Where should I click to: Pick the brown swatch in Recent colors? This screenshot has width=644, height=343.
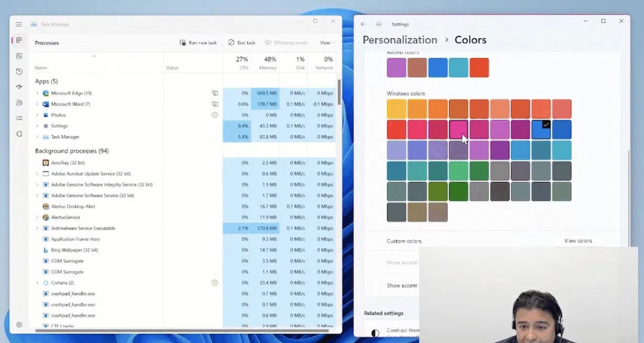pyautogui.click(x=417, y=68)
